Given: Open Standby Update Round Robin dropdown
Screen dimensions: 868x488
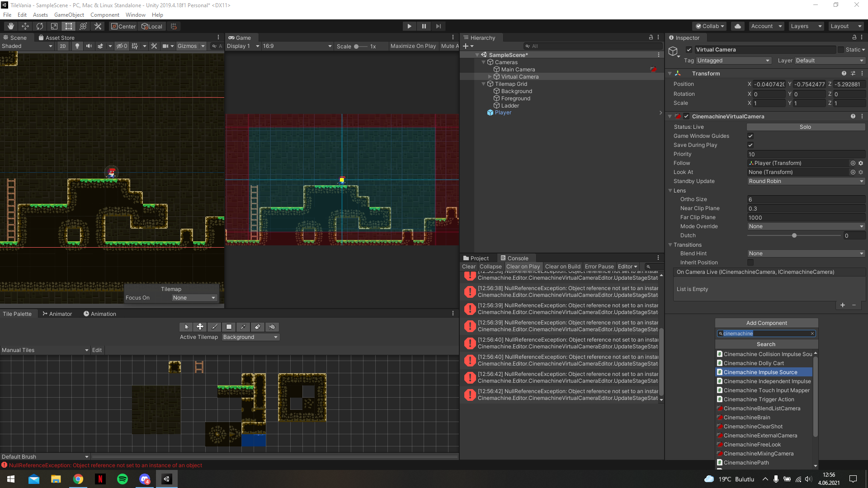Looking at the screenshot, I should 806,181.
